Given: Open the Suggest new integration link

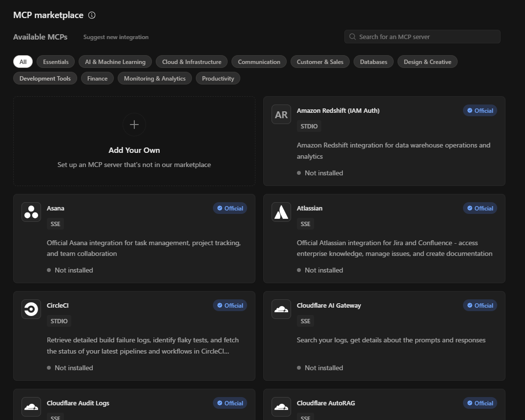Looking at the screenshot, I should 116,37.
